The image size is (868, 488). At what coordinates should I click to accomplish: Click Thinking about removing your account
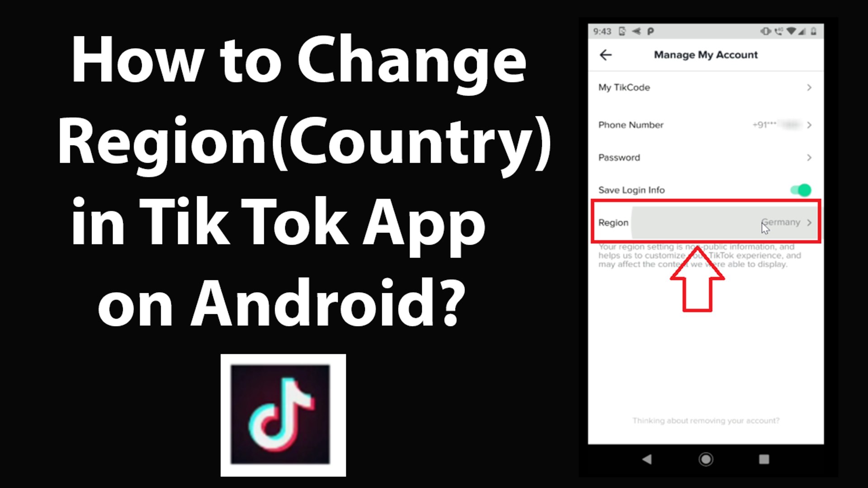(706, 421)
